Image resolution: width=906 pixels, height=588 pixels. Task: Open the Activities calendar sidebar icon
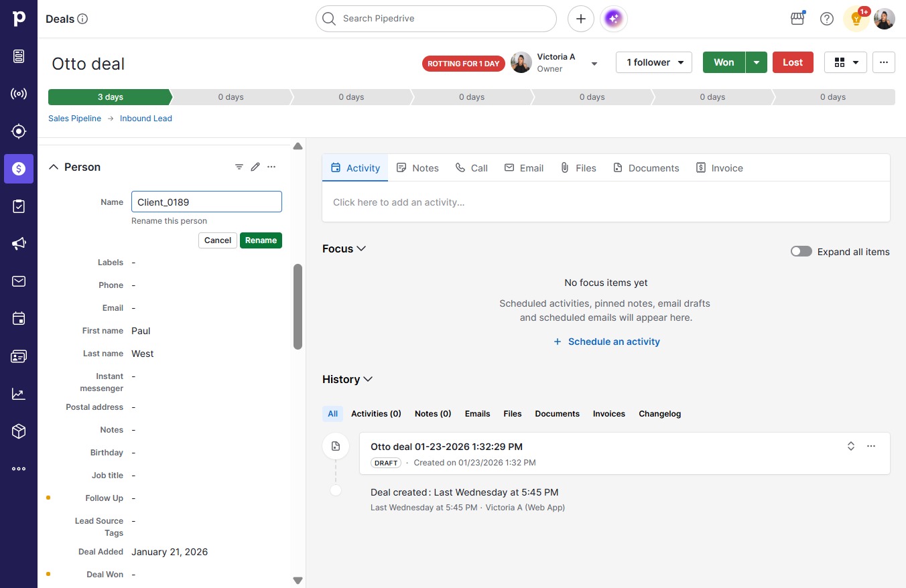click(x=19, y=319)
